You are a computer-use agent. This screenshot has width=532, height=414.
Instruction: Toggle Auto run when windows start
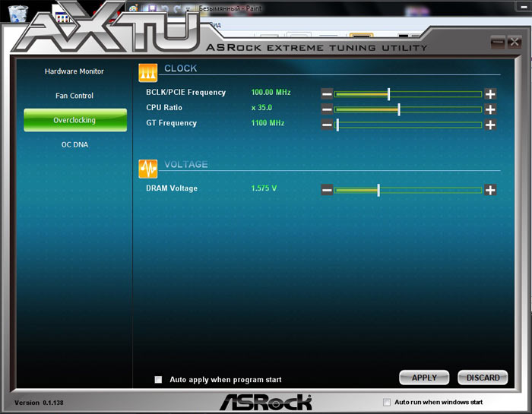pos(386,402)
